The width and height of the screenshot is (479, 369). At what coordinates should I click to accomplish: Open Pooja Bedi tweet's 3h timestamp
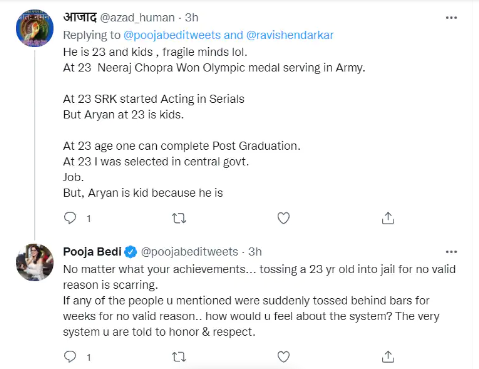(255, 252)
